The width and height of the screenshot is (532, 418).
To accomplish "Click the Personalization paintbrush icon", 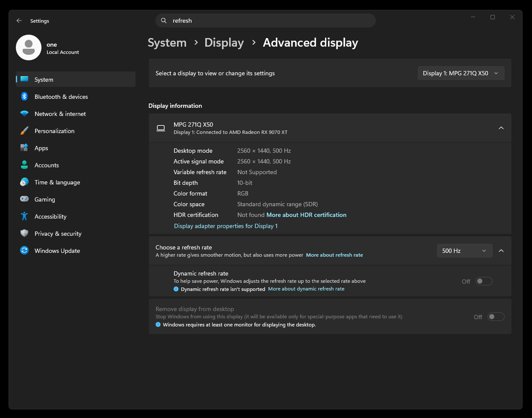I will [24, 131].
